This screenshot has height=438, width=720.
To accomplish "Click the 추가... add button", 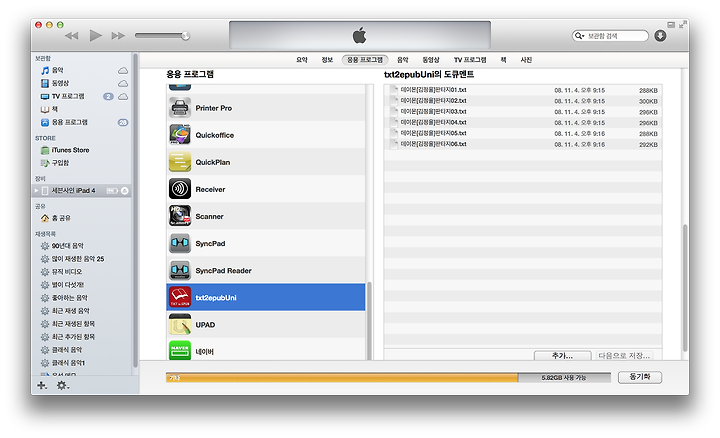I will pyautogui.click(x=562, y=355).
